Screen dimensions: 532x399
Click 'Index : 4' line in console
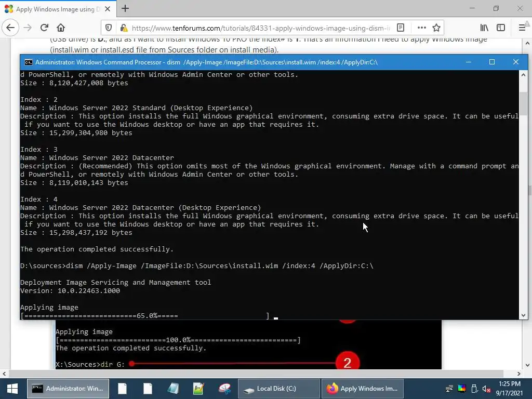[38, 199]
